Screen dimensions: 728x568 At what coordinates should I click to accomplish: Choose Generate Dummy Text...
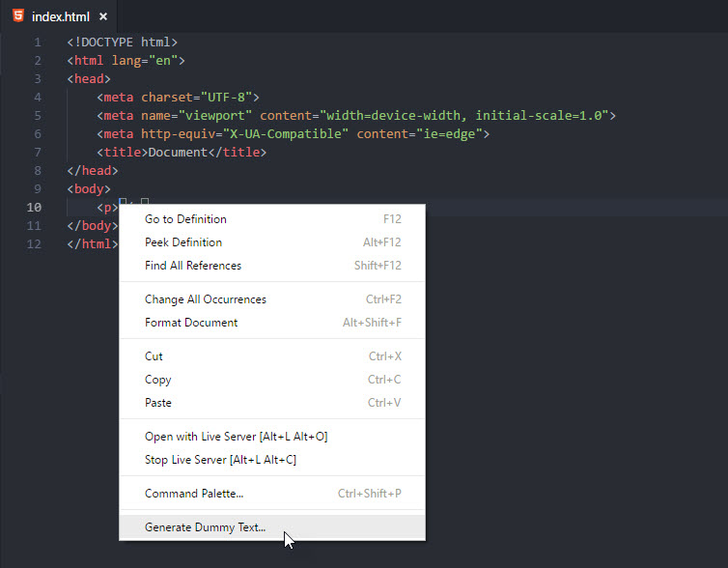pos(272,527)
